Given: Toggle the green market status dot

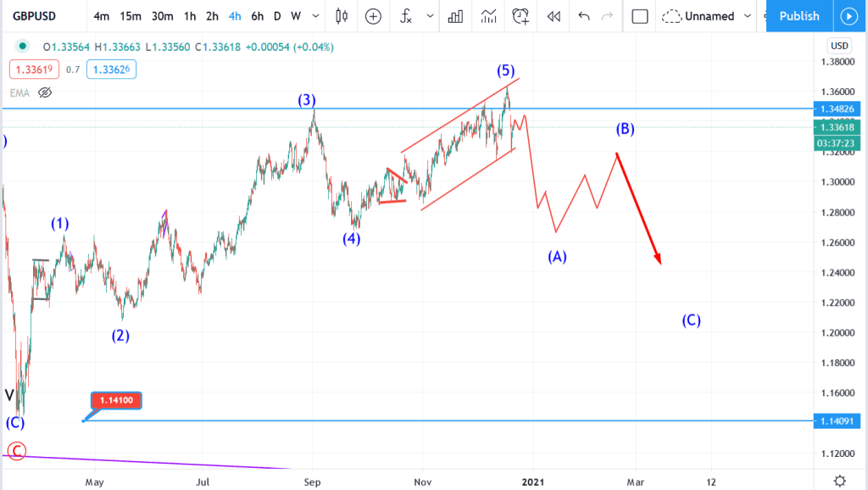Looking at the screenshot, I should pos(22,47).
